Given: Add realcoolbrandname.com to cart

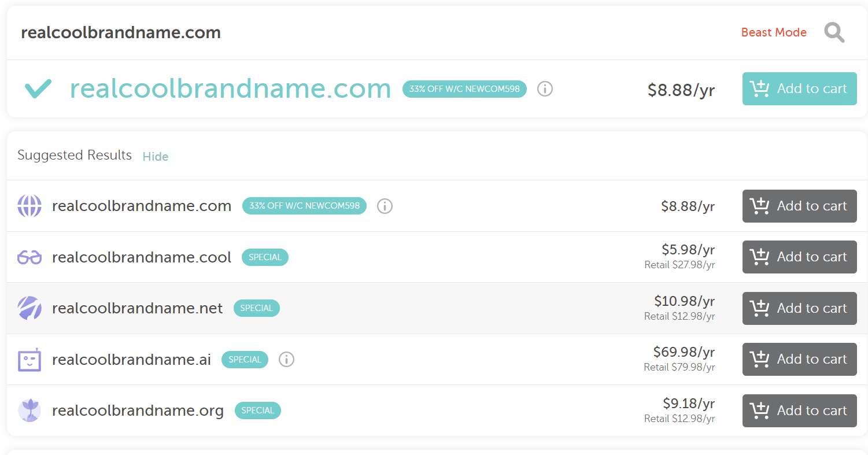Looking at the screenshot, I should [x=799, y=88].
